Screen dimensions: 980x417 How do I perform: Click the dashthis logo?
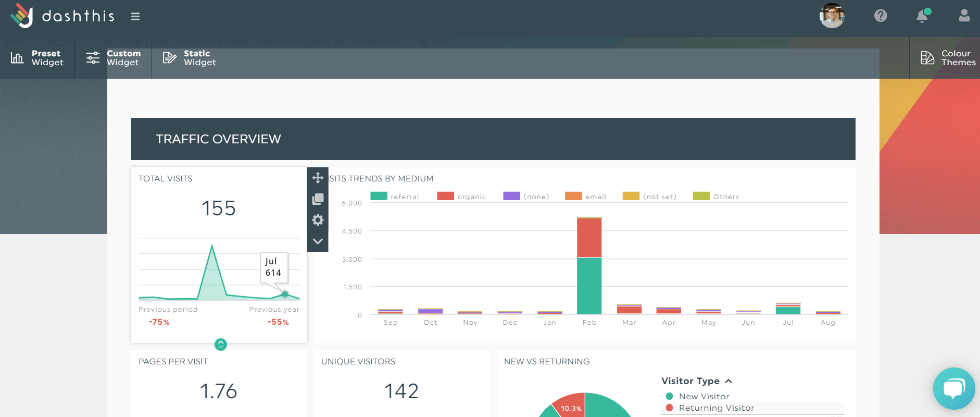coord(62,16)
